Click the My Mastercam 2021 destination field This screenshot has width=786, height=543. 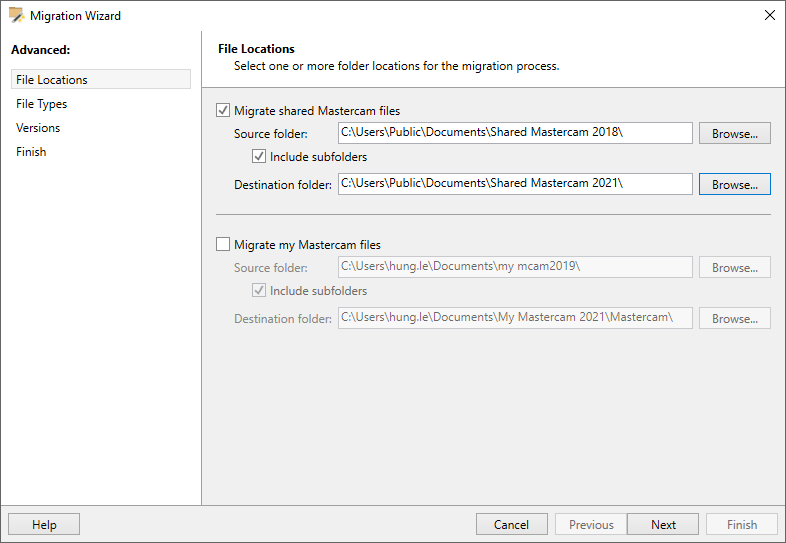[515, 318]
